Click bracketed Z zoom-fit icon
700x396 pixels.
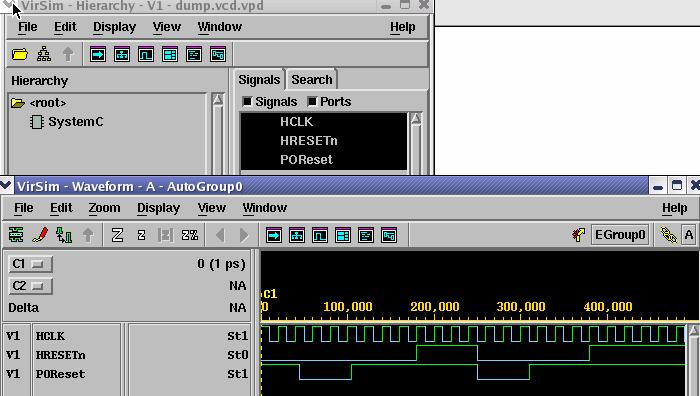pyautogui.click(x=165, y=235)
